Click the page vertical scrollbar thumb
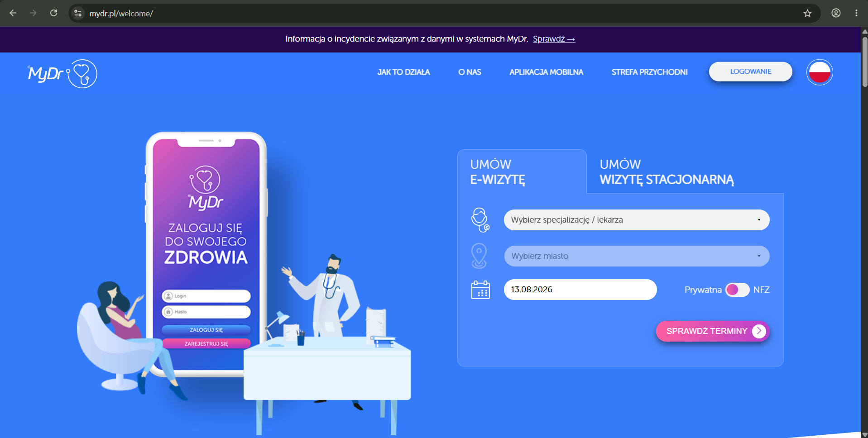 tap(864, 62)
